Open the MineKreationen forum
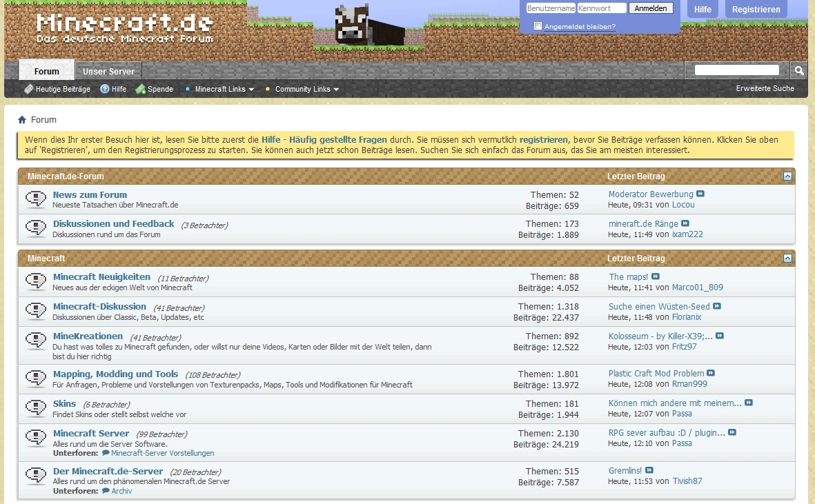This screenshot has width=815, height=504. (x=88, y=336)
